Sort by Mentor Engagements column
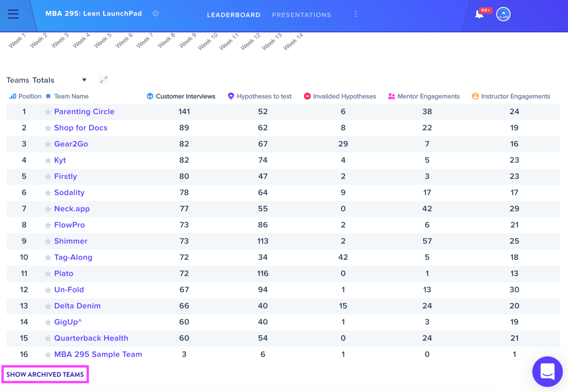 [x=424, y=96]
